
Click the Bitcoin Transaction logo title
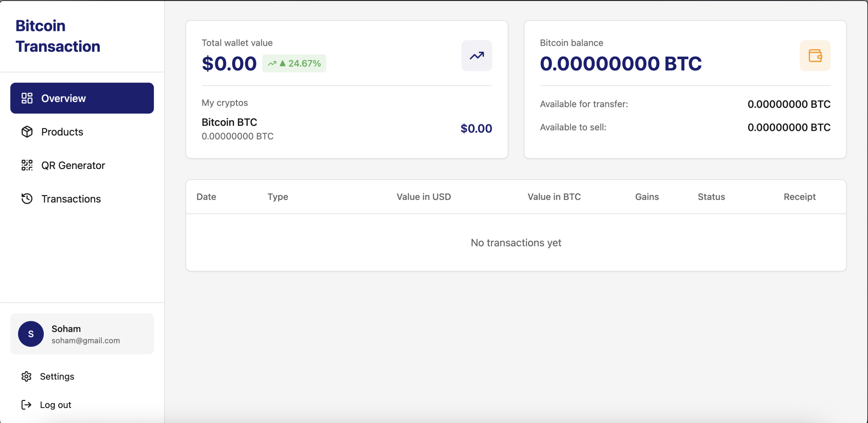tap(58, 36)
